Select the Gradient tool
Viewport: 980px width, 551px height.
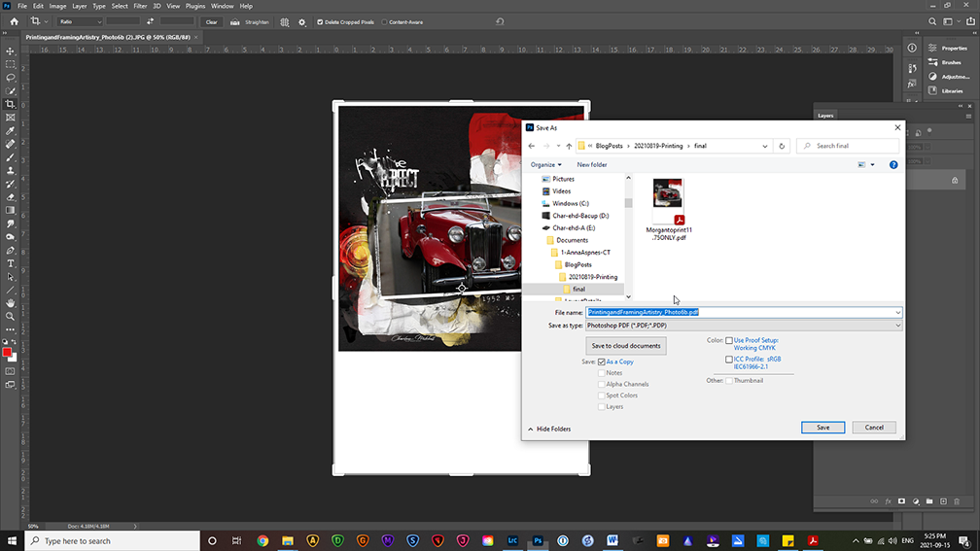[x=10, y=211]
